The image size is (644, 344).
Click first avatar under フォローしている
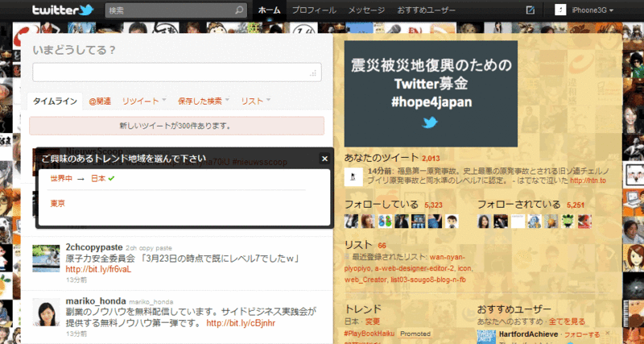351,222
